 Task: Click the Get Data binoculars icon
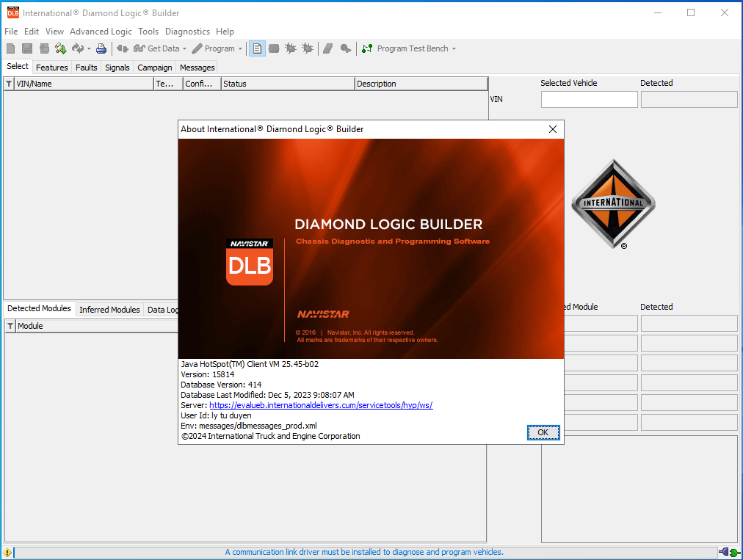[139, 48]
